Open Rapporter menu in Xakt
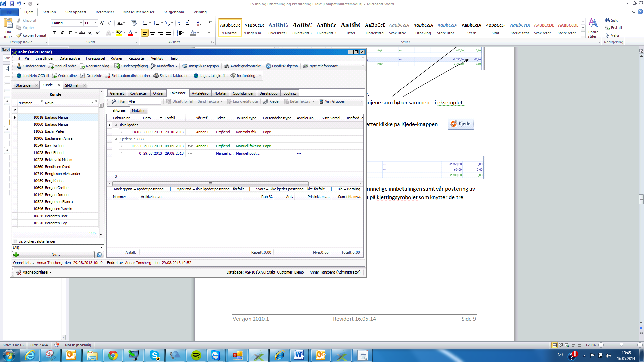Viewport: 644px width, 362px height. click(x=137, y=58)
